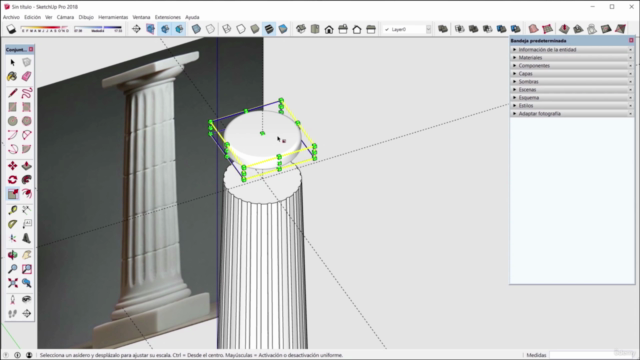Image resolution: width=640 pixels, height=360 pixels.
Task: Activate the Orbit tool
Action: point(13,255)
